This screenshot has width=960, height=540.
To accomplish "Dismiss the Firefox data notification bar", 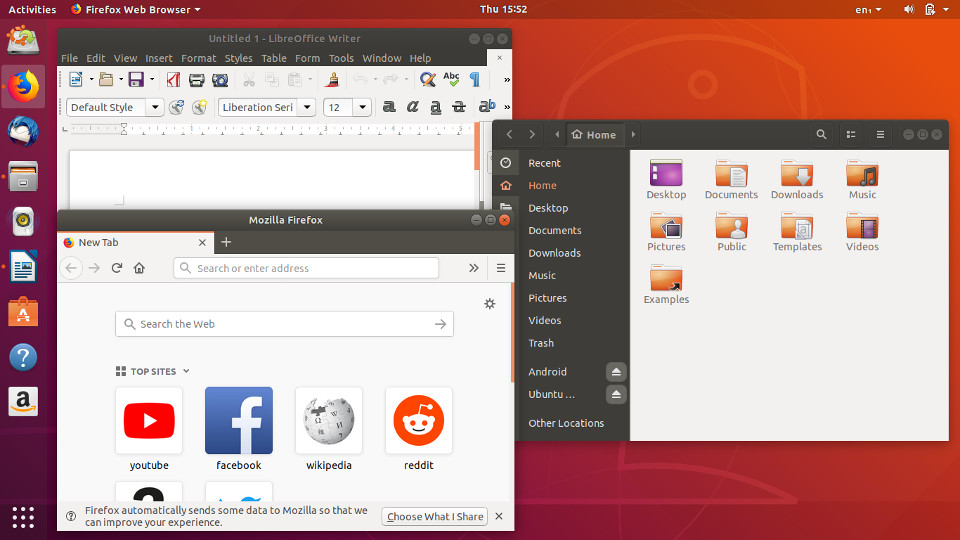I will (x=499, y=516).
